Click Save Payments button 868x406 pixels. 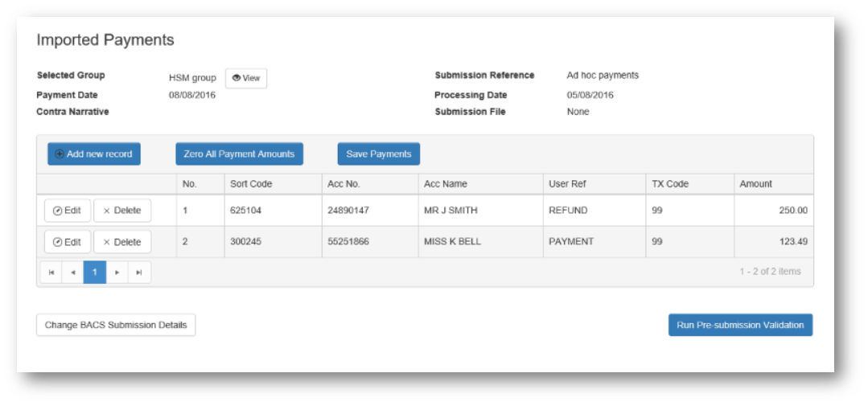click(378, 154)
